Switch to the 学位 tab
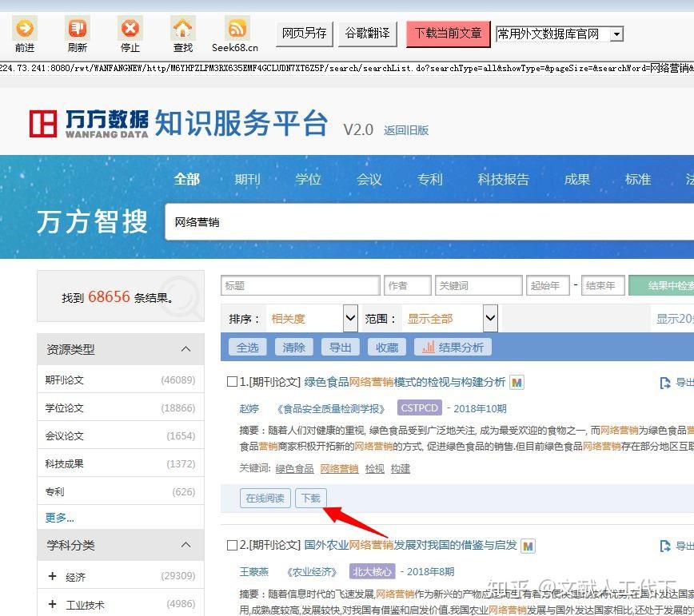The height and width of the screenshot is (616, 694). 309,180
